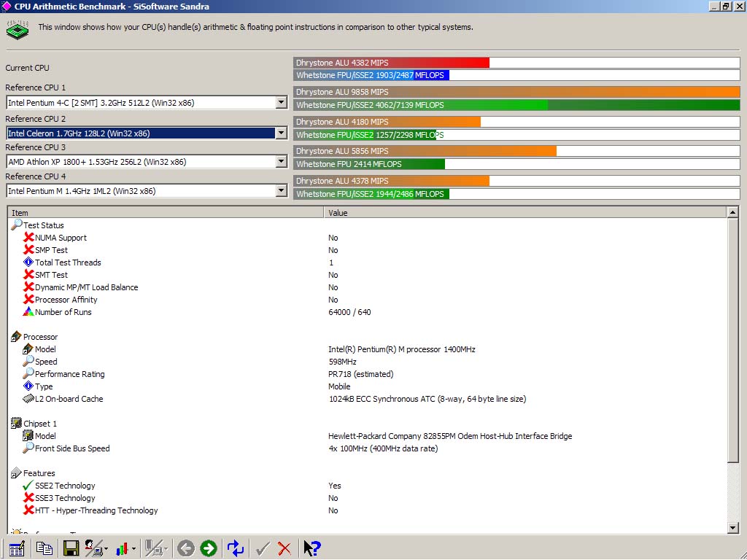Click the Test Status magnifier icon

click(x=16, y=225)
